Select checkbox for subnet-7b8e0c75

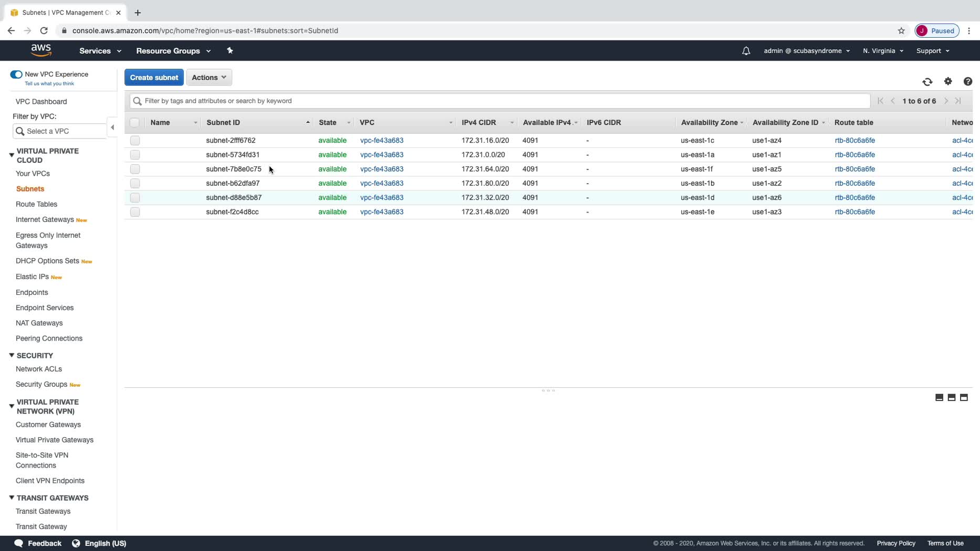coord(135,169)
